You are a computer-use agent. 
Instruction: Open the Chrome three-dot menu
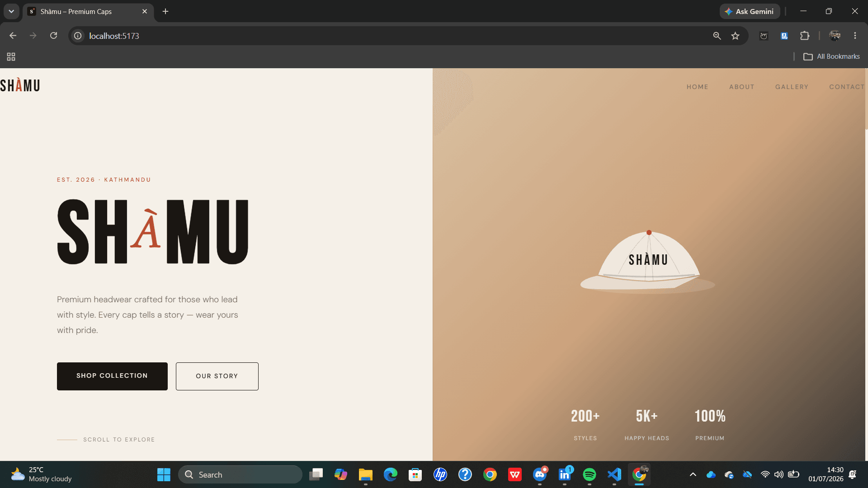[x=855, y=36]
